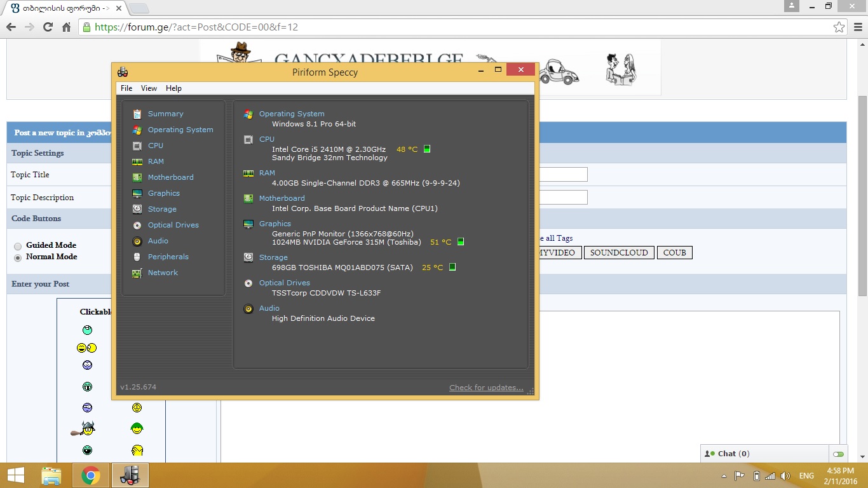Select the Graphics sidebar icon in Speccy
This screenshot has width=868, height=488.
click(137, 193)
